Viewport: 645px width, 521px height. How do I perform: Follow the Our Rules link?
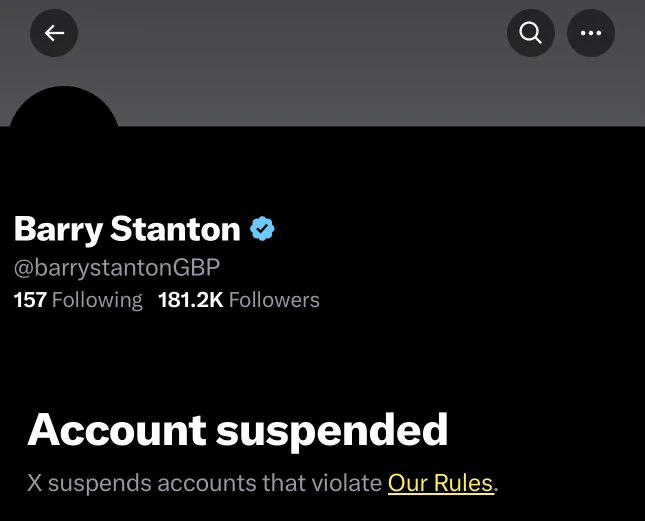441,483
